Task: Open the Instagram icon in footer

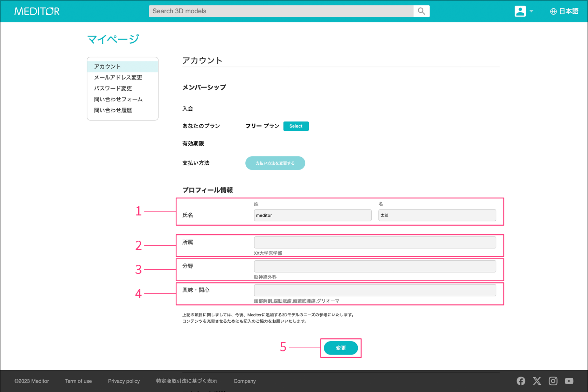Action: coord(553,381)
